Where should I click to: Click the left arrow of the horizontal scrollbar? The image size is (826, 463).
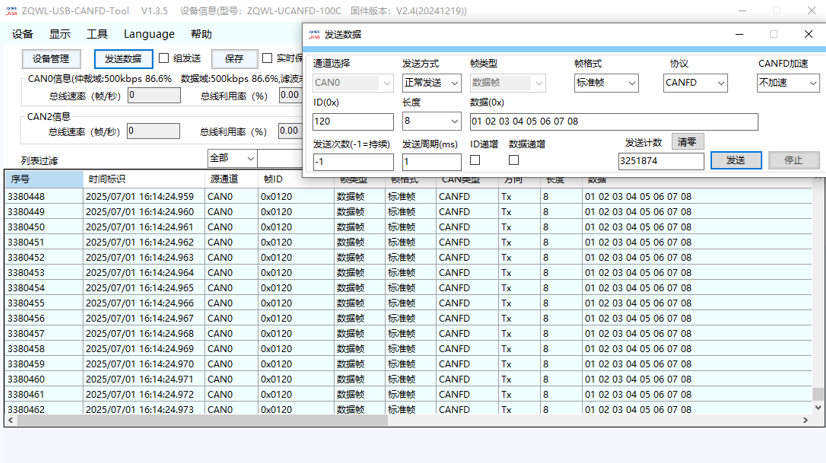(x=11, y=420)
